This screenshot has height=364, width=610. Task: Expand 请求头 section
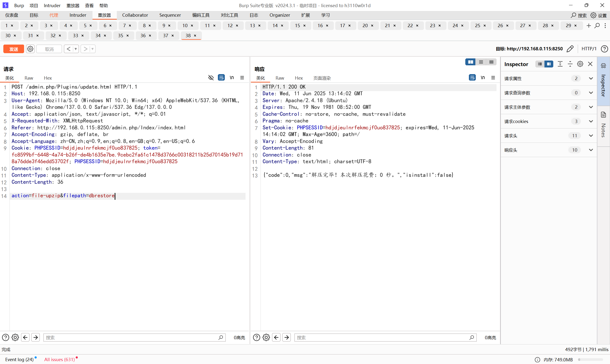[549, 136]
